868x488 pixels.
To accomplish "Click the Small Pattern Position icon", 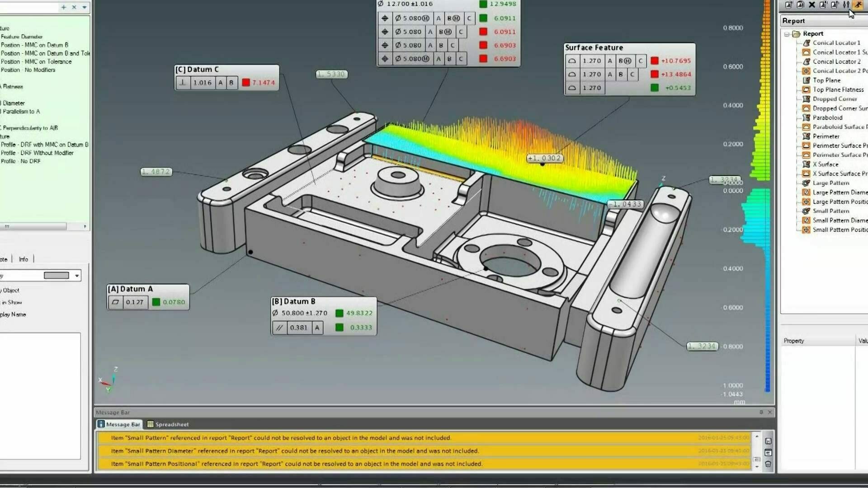I will pos(806,230).
